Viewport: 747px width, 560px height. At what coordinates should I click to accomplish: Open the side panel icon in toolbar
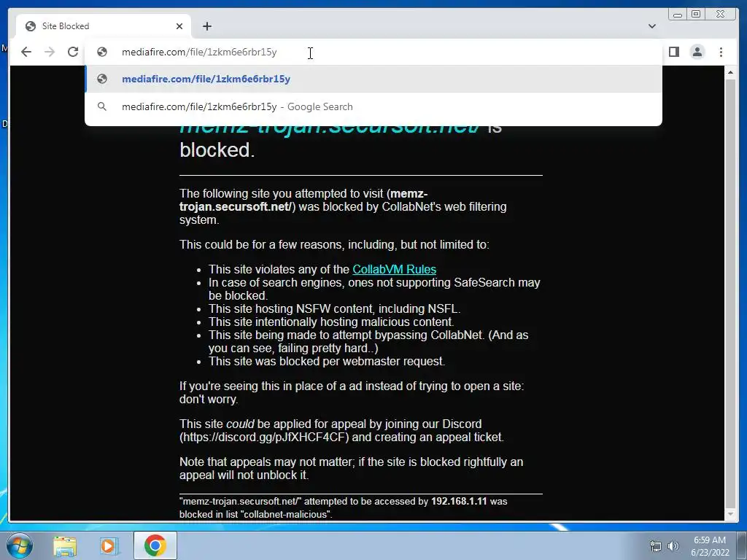click(x=673, y=52)
